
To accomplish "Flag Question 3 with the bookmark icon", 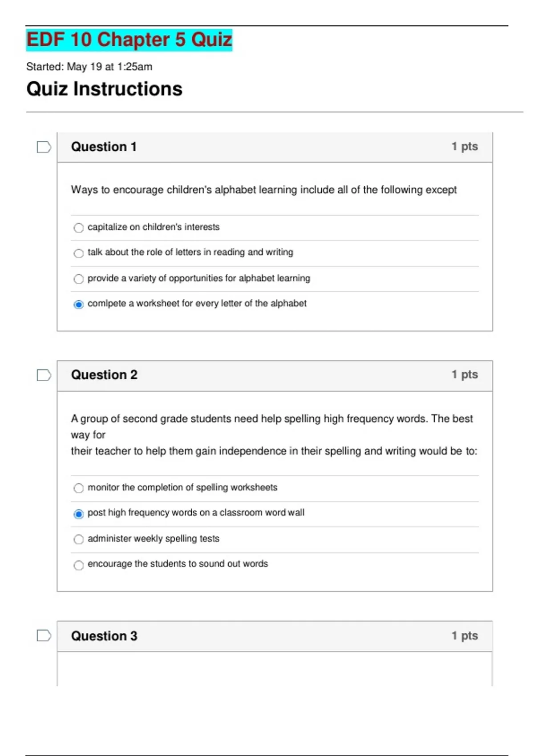I will pyautogui.click(x=44, y=636).
